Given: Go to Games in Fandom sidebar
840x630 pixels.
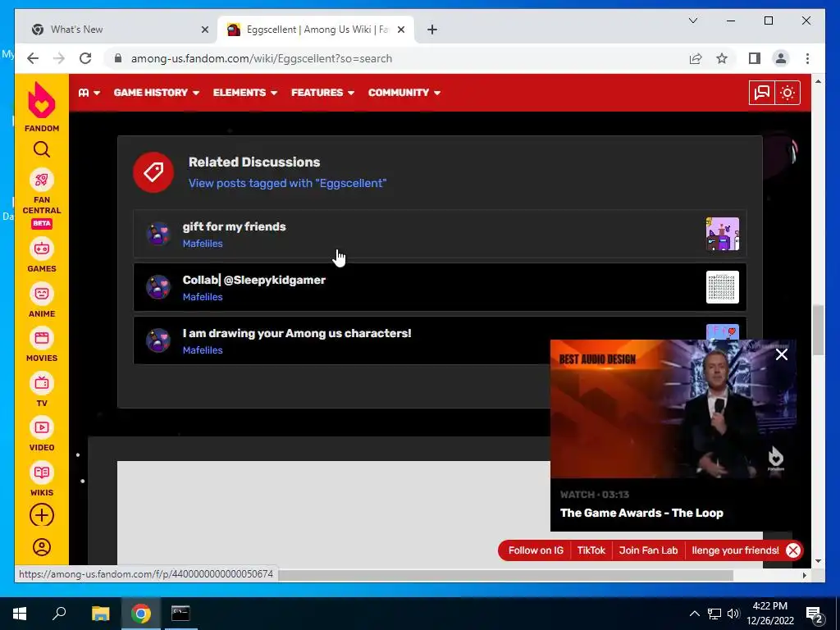Looking at the screenshot, I should [41, 256].
